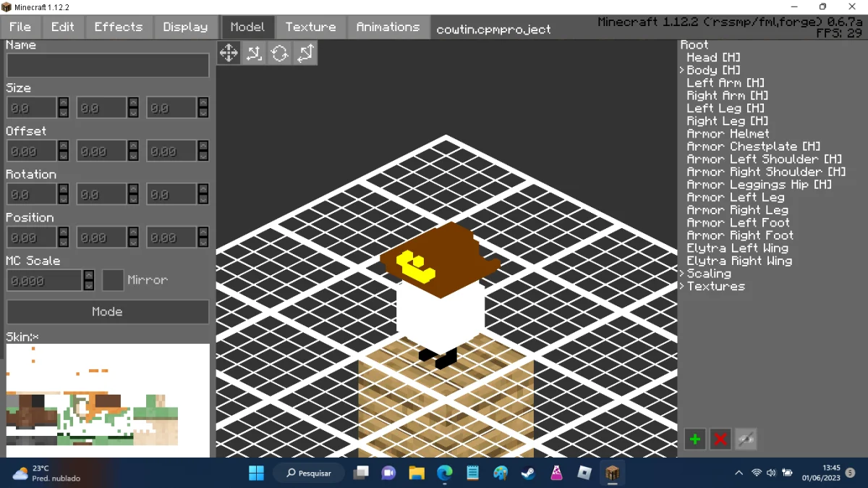The width and height of the screenshot is (868, 488).
Task: Increase the second Position value stepper
Action: (133, 232)
